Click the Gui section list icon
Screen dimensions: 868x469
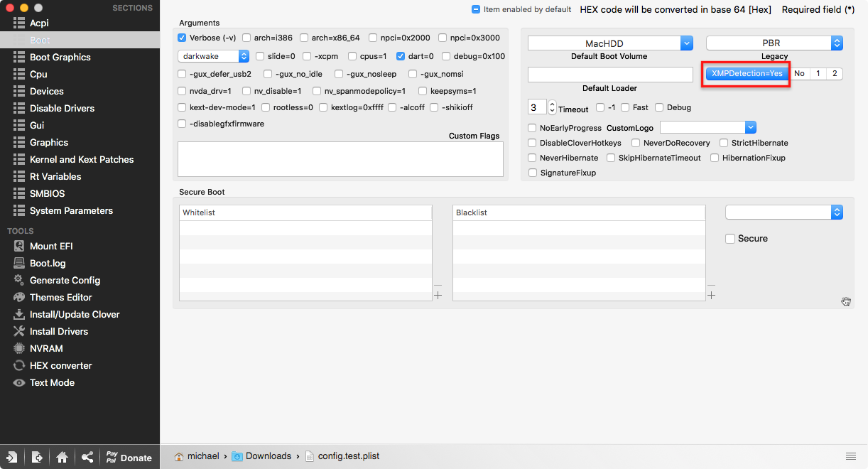[18, 125]
